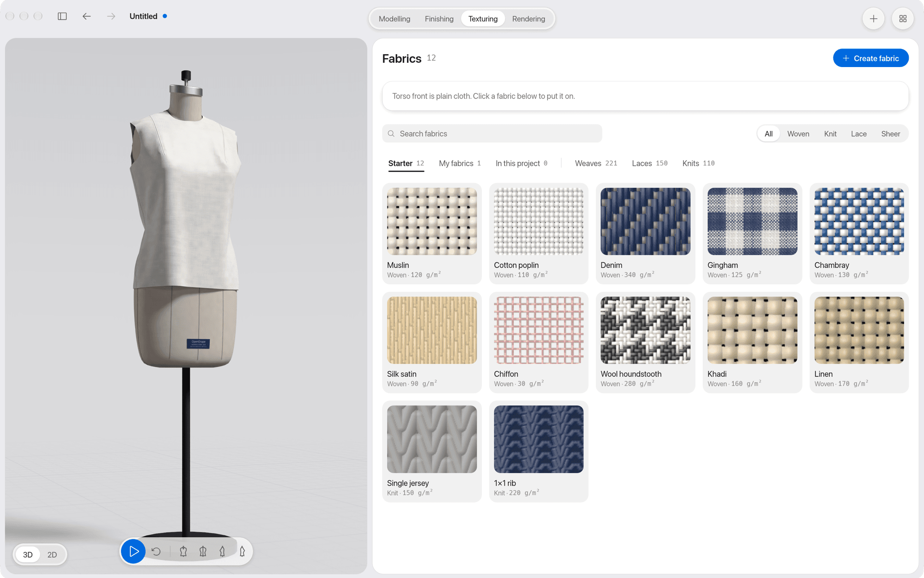Screen dimensions: 924x578
Task: Open the Modelling workspace tab
Action: tap(394, 19)
